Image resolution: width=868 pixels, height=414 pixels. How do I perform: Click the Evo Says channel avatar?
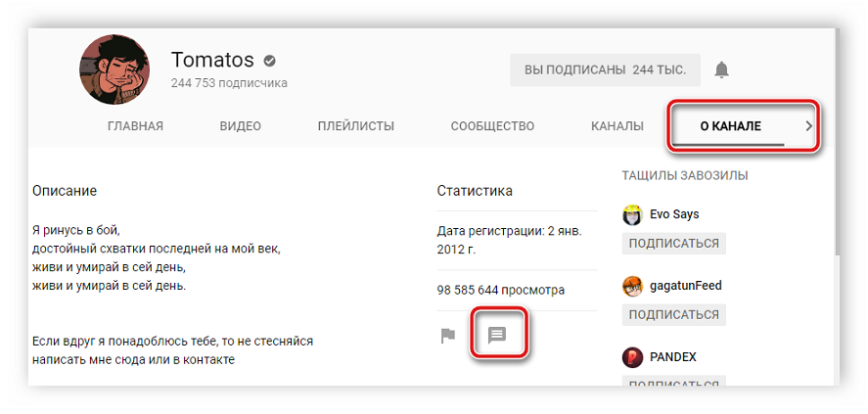[633, 213]
